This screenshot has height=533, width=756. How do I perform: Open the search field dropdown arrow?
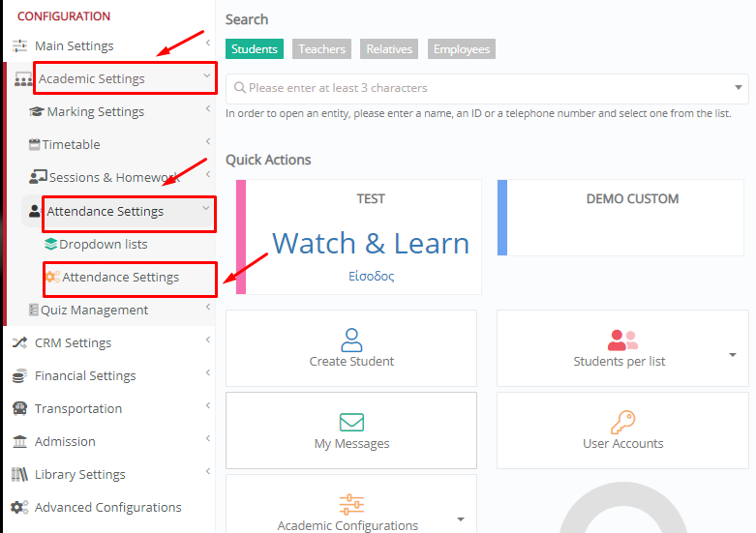[739, 88]
